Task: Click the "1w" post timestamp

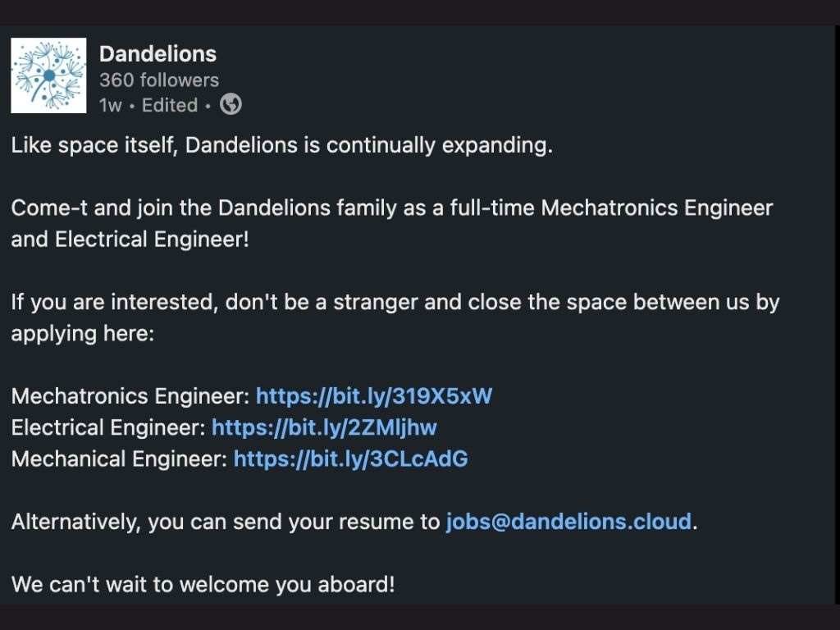Action: coord(111,105)
